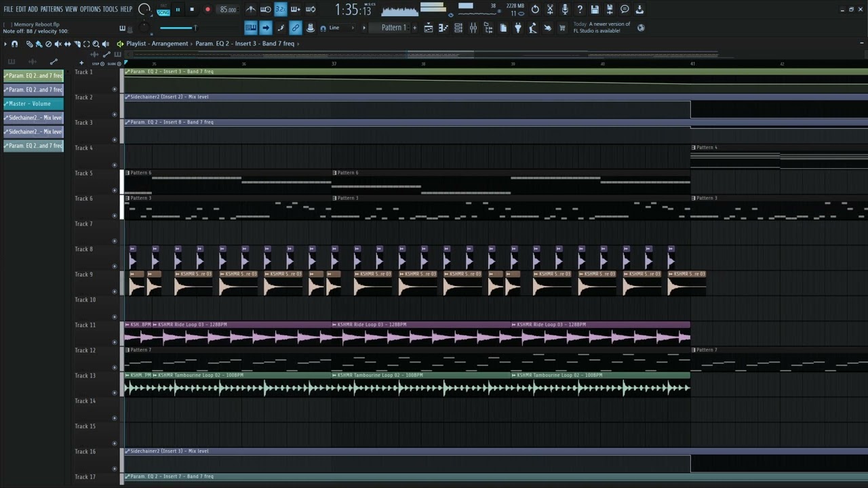Mute Track 1 using its green dot
This screenshot has height=488, width=868.
tap(115, 89)
